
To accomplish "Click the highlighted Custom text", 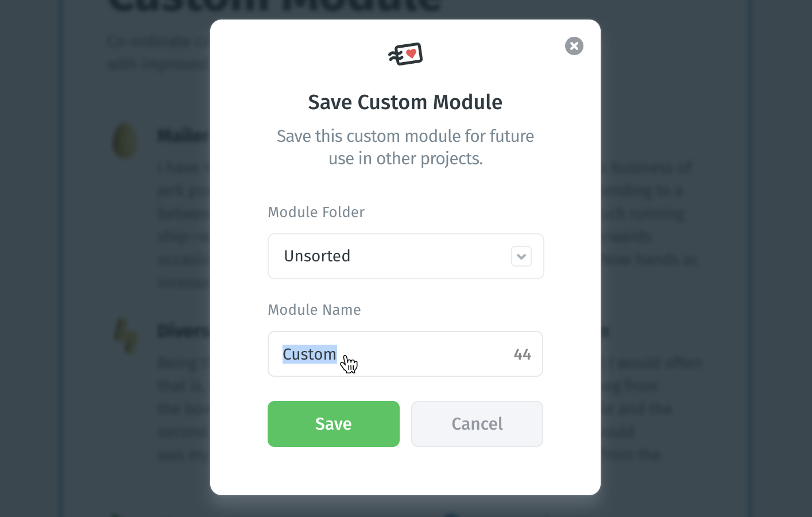I will [x=309, y=354].
